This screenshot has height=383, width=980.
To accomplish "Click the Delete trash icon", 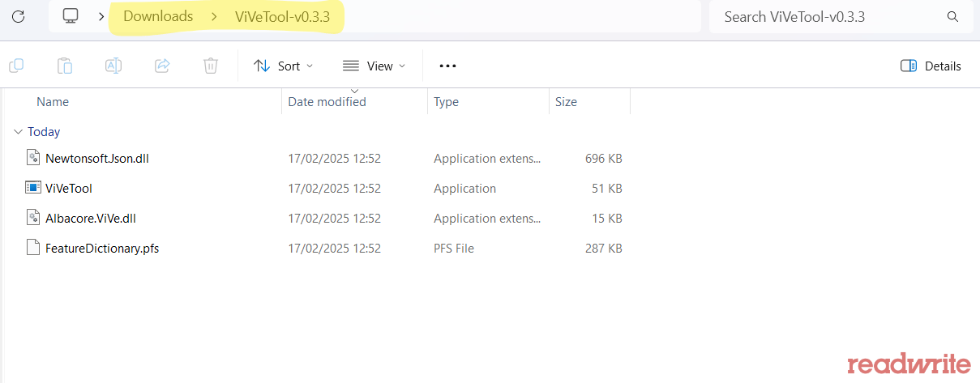I will tap(211, 66).
